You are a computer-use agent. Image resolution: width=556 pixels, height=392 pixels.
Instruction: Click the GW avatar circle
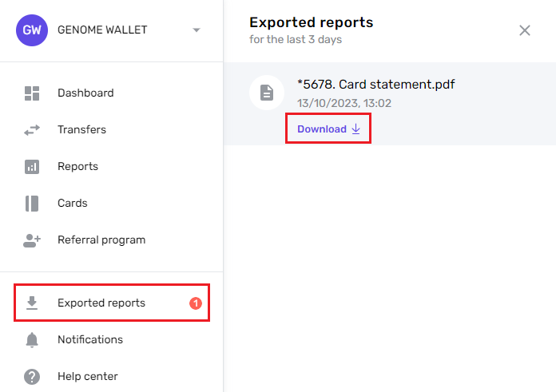[x=32, y=30]
